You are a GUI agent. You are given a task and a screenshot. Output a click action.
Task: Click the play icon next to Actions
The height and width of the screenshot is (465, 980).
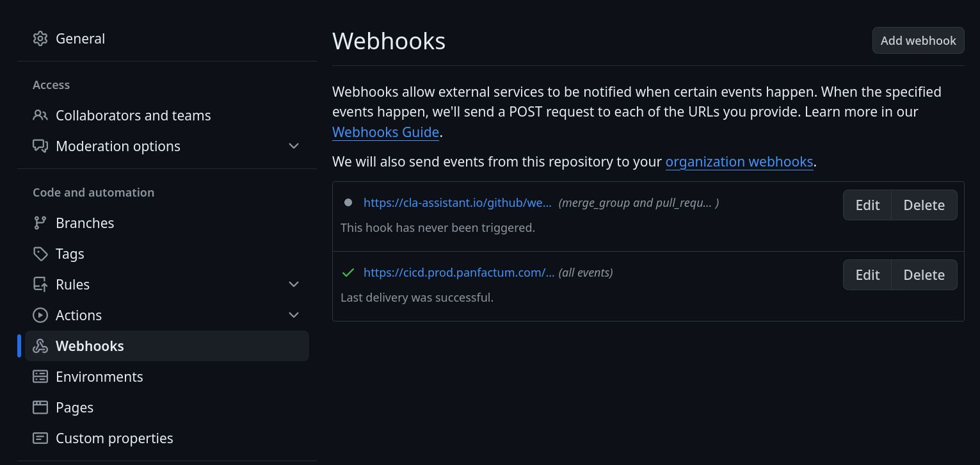pos(40,315)
